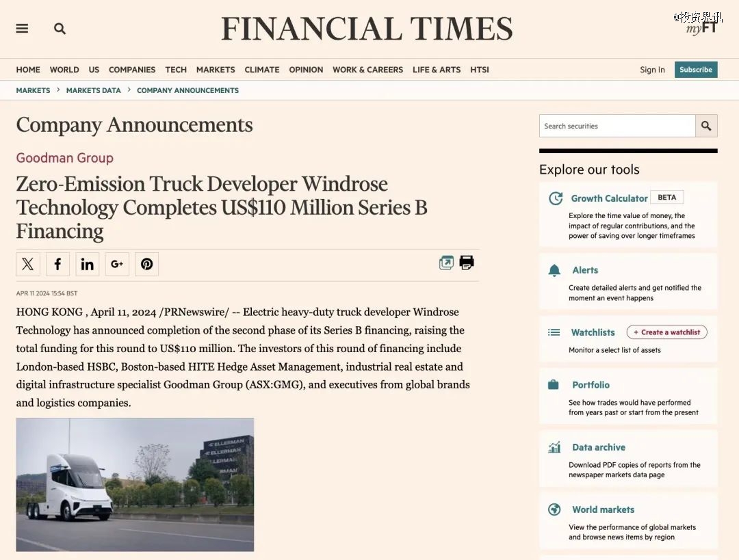The image size is (739, 560).
Task: Open OPINION section in navigation
Action: click(x=306, y=70)
